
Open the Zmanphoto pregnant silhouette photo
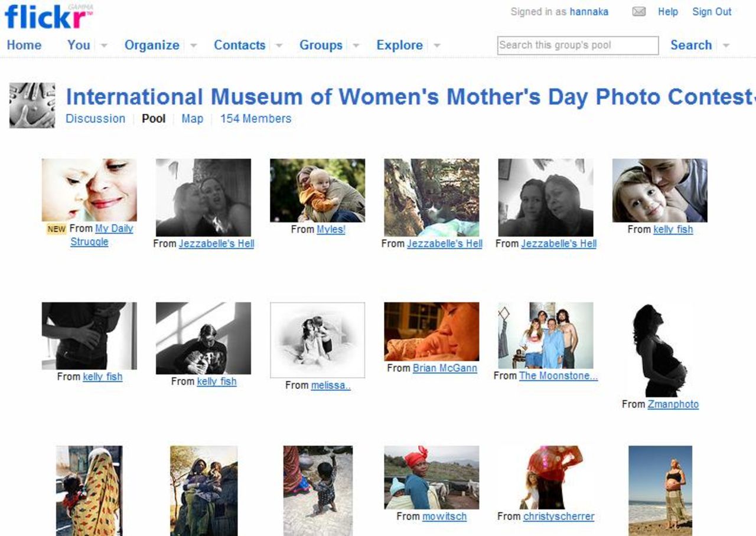click(660, 350)
